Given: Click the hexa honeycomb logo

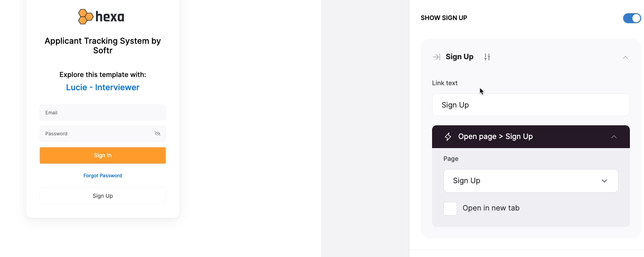Looking at the screenshot, I should pyautogui.click(x=101, y=17).
